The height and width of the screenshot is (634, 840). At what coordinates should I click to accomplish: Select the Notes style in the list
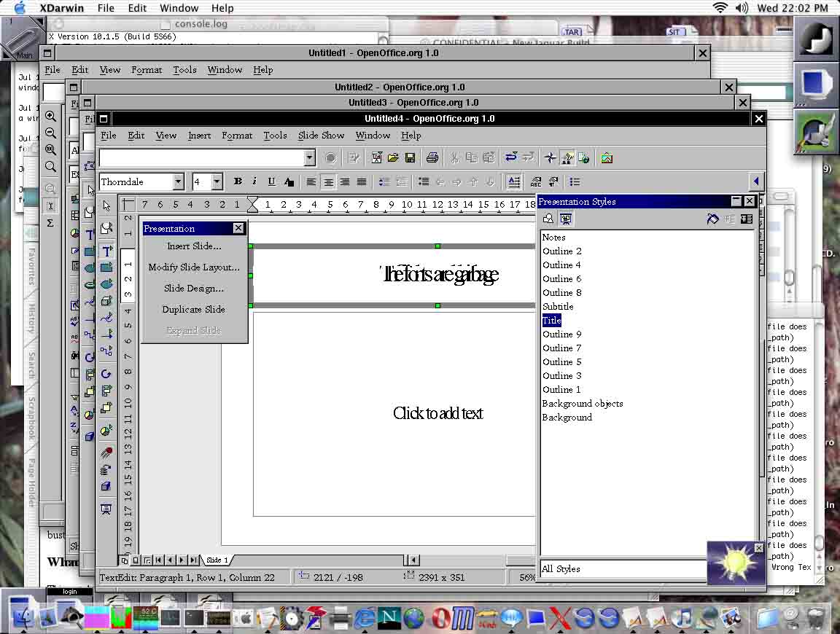click(x=553, y=238)
